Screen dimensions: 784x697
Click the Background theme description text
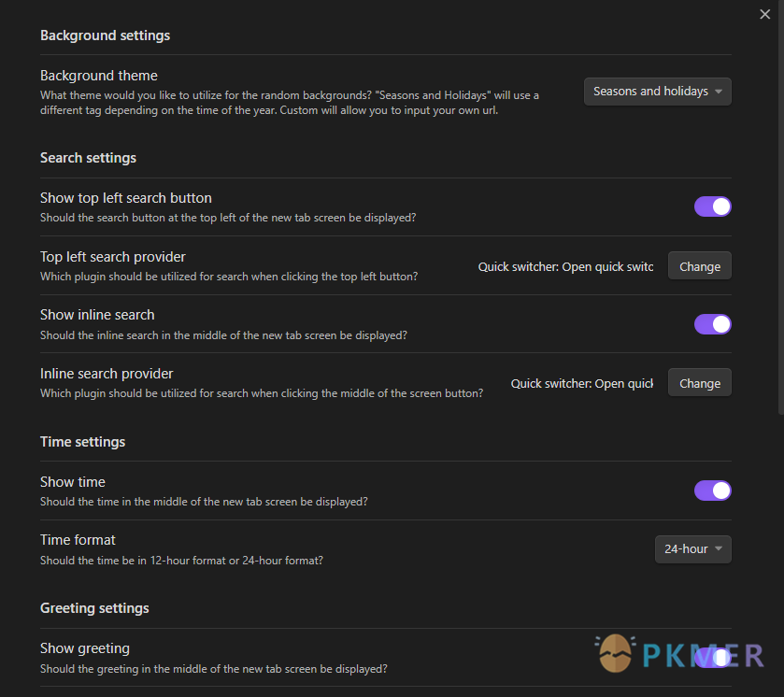pos(290,103)
